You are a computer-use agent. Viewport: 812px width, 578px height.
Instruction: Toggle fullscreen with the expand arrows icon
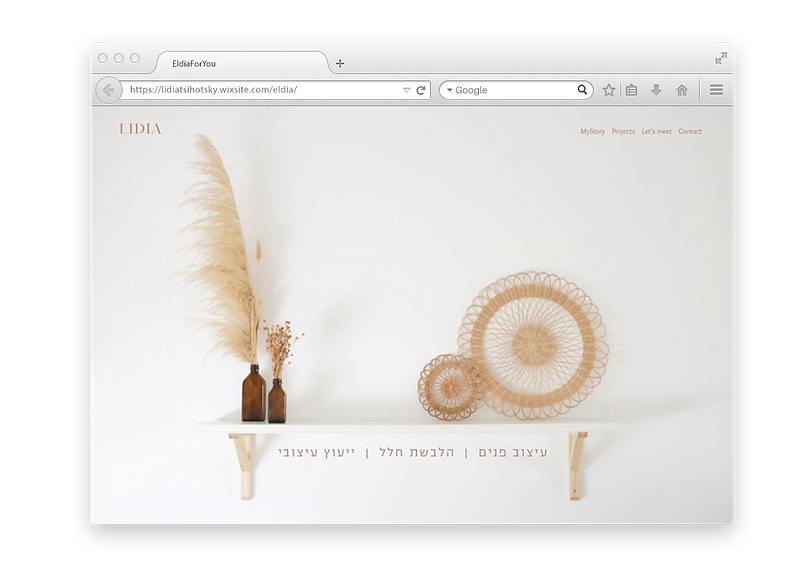pos(721,58)
